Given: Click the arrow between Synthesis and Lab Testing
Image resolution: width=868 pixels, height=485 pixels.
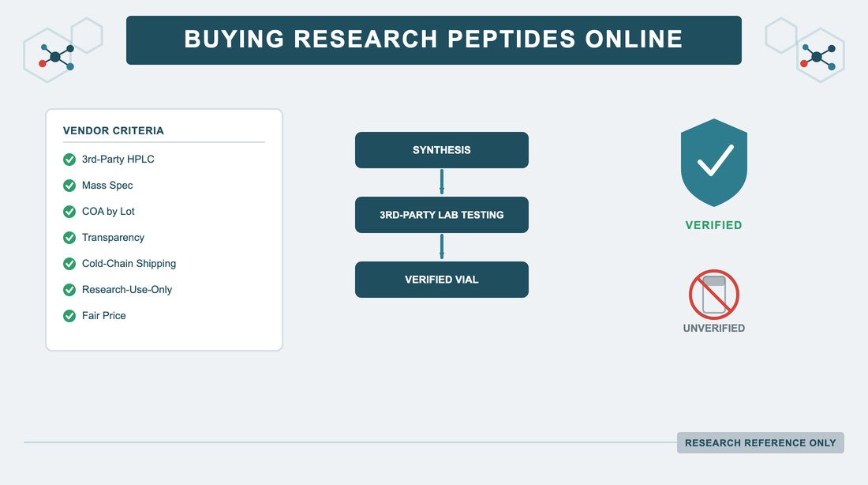Looking at the screenshot, I should [x=442, y=182].
